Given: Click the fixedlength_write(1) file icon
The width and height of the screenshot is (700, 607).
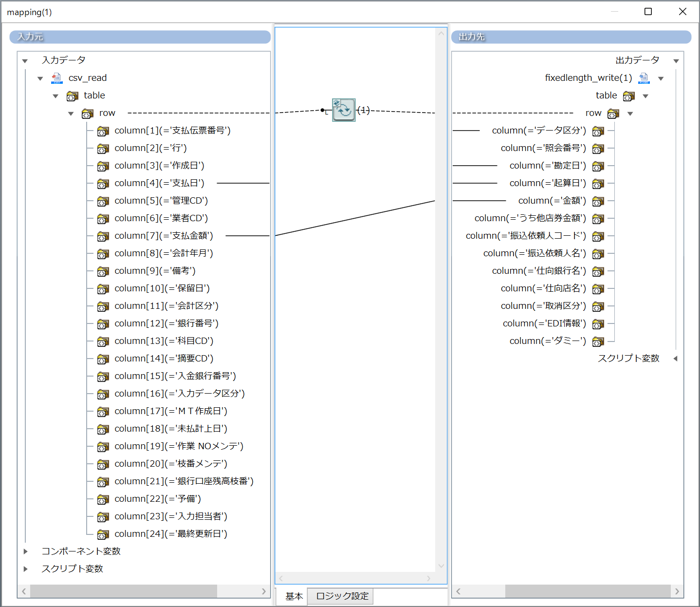Looking at the screenshot, I should (x=644, y=78).
